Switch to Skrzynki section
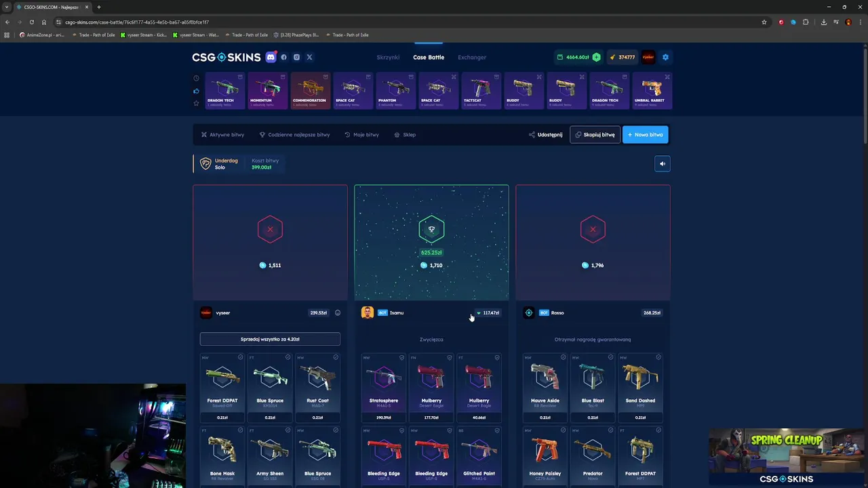Image resolution: width=868 pixels, height=488 pixels. [388, 58]
